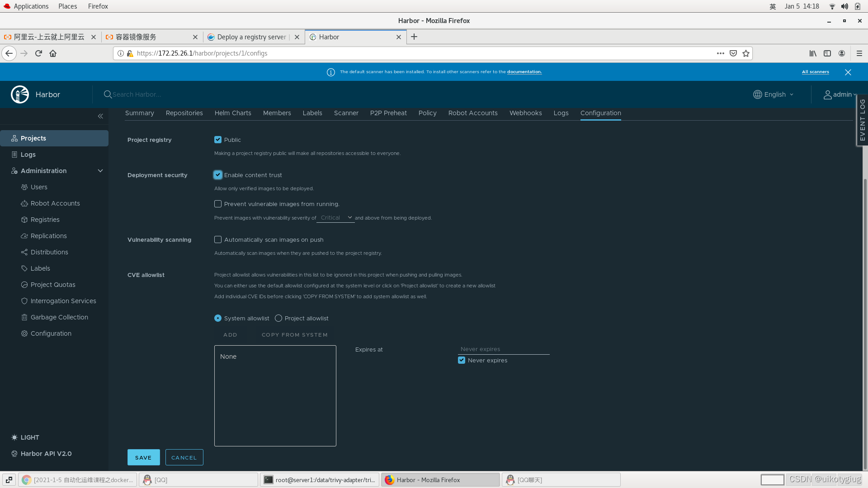The width and height of the screenshot is (868, 488).
Task: Click the admin user avatar icon
Action: click(x=827, y=94)
